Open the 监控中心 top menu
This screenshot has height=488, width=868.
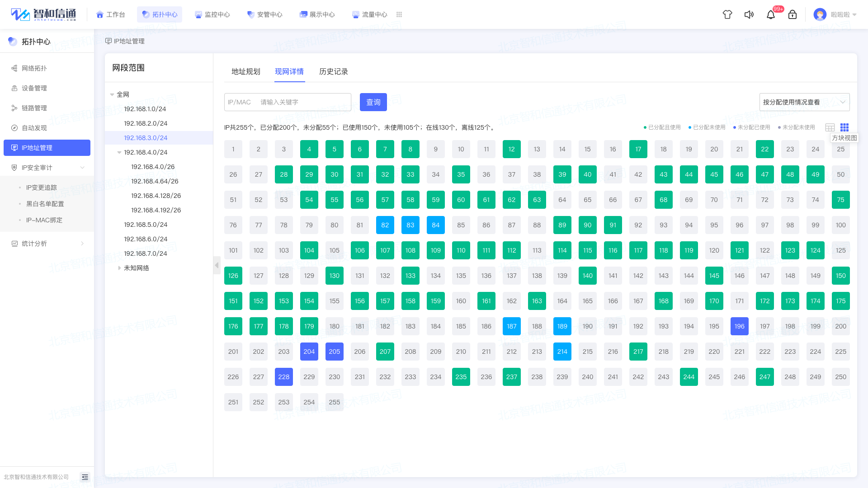coord(212,14)
